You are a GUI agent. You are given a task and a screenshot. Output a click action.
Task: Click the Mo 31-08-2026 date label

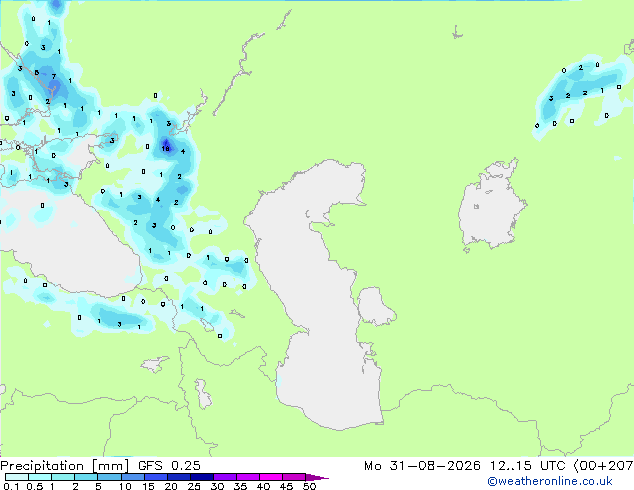point(422,466)
